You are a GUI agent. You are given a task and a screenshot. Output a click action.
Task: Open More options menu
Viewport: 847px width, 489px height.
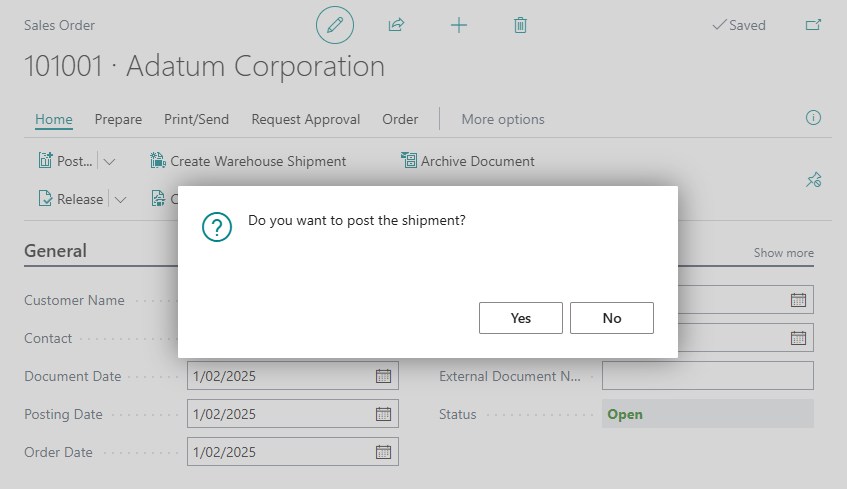(x=503, y=119)
